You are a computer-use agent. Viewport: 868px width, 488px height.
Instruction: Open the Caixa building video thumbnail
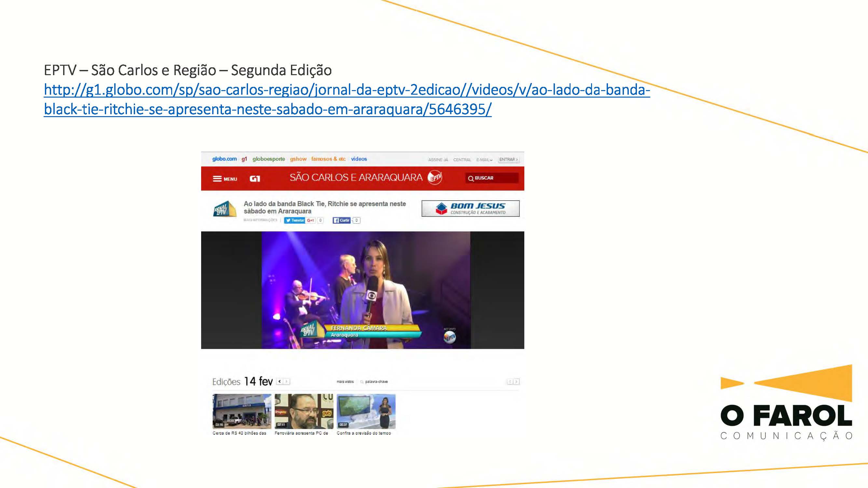coord(241,411)
